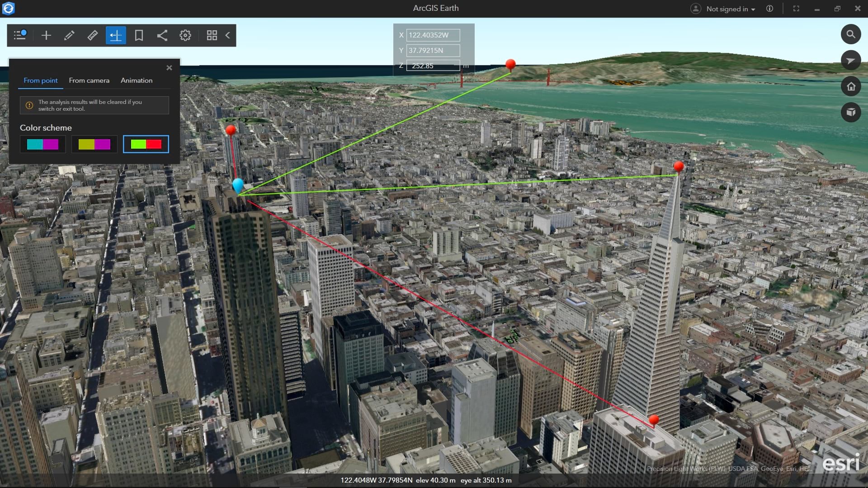Collapse the left toolbar panel
Image resolution: width=868 pixels, height=488 pixels.
coord(228,36)
